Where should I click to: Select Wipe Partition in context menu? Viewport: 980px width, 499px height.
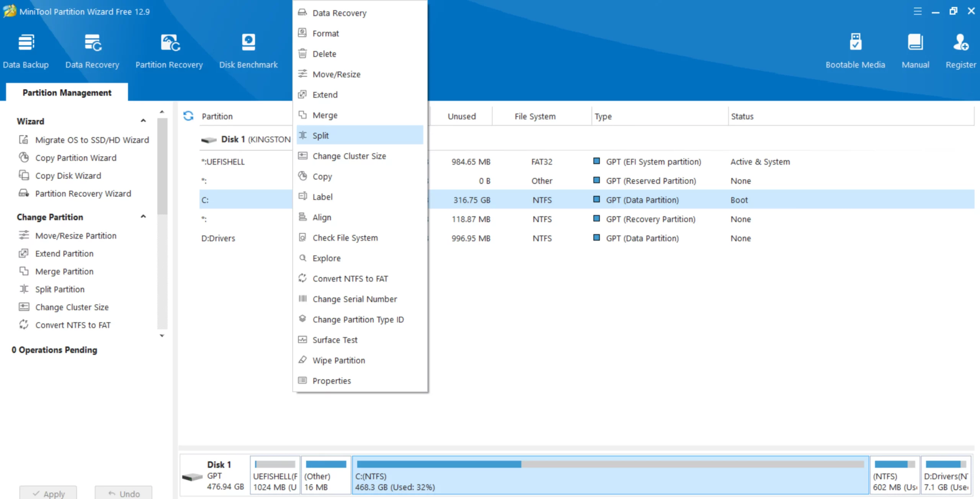pyautogui.click(x=338, y=360)
